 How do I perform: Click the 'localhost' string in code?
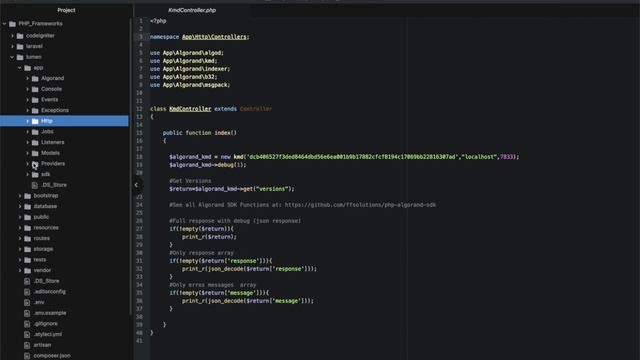(479, 157)
